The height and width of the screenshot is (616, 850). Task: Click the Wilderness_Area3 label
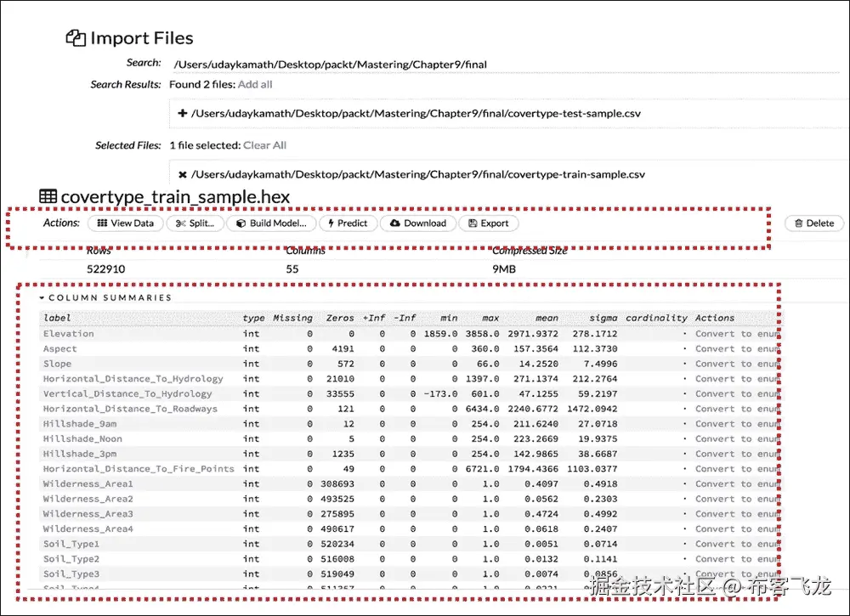coord(88,514)
